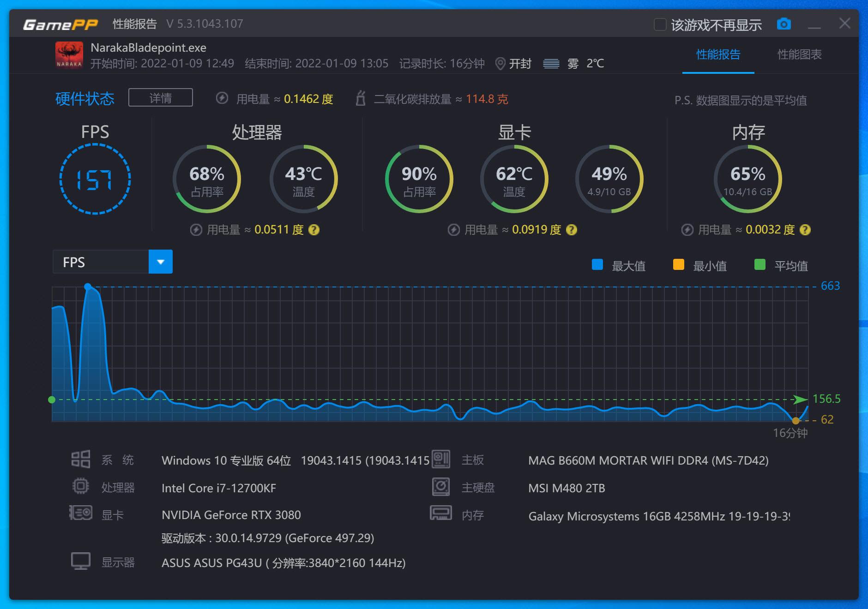Click the location pin icon beside 开封

[500, 64]
